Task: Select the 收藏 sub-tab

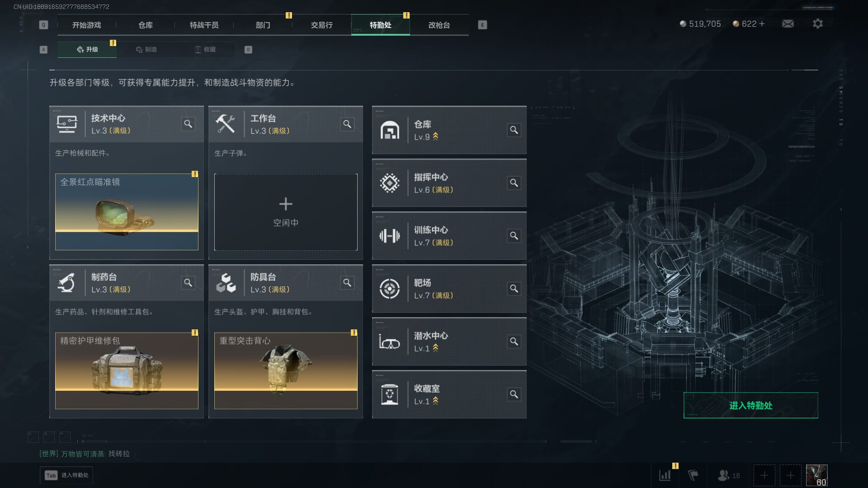Action: coord(205,49)
